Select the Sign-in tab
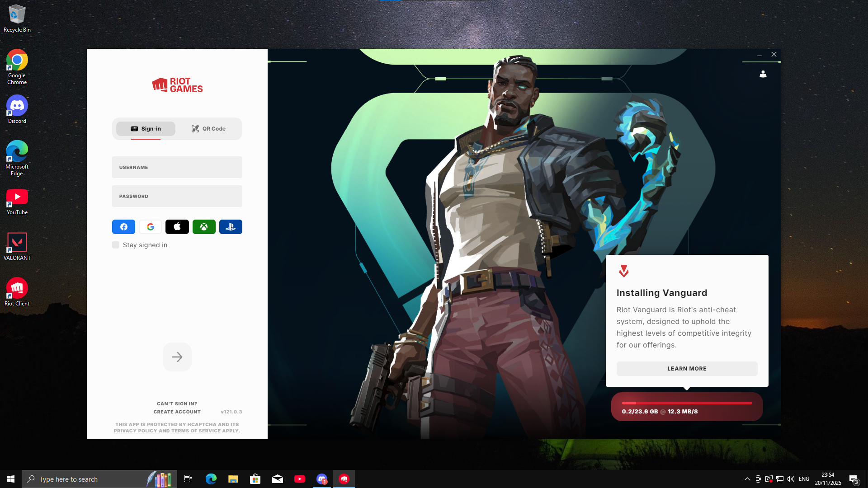The height and width of the screenshot is (488, 868). tap(146, 129)
